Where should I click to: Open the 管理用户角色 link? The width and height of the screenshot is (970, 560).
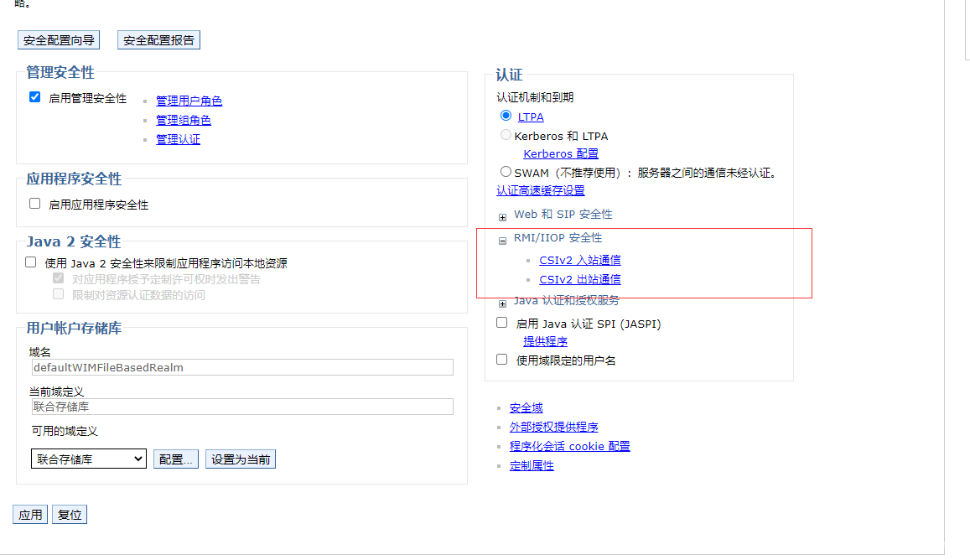pos(189,101)
